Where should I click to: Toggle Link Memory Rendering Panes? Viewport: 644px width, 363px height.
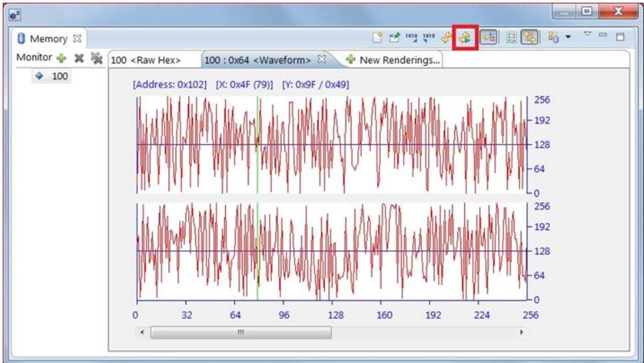(x=530, y=37)
